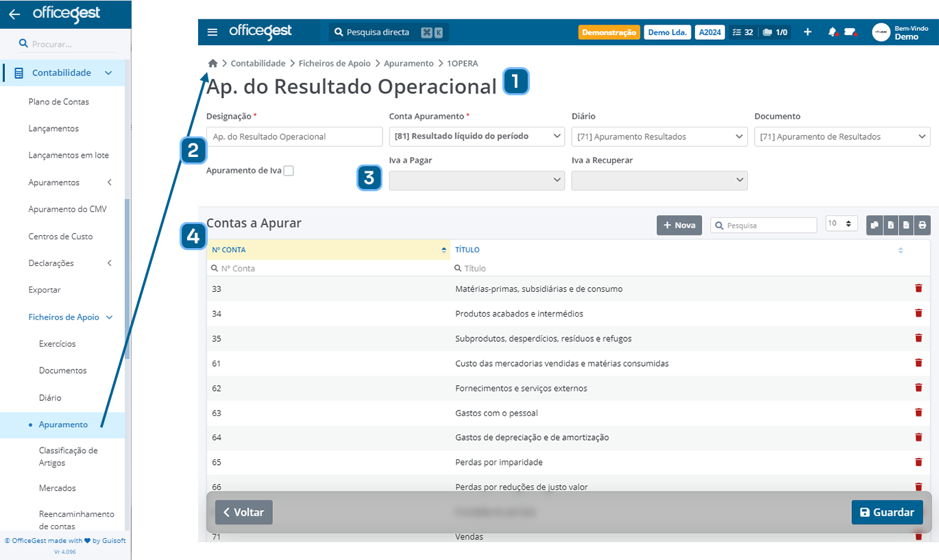Click the plus icon in the top bar
Screen dimensions: 939x560
[x=807, y=32]
